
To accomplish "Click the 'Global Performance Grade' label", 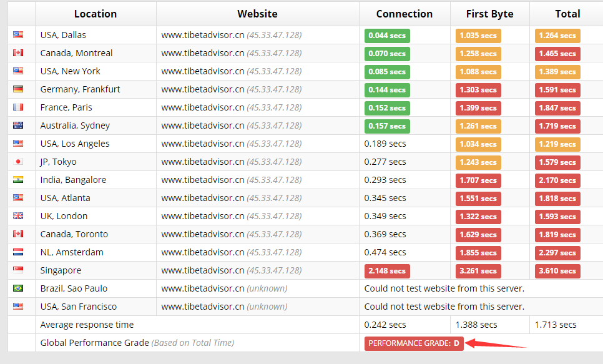I will (95, 343).
